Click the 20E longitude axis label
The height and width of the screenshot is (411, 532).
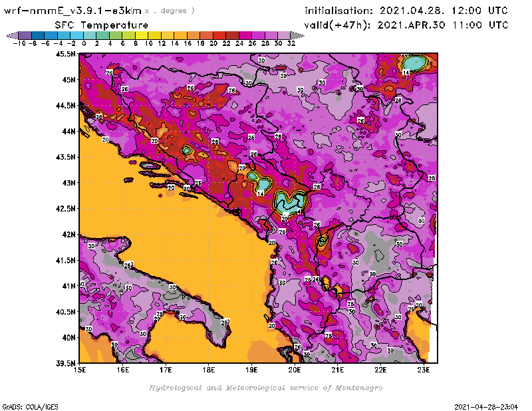click(x=295, y=370)
